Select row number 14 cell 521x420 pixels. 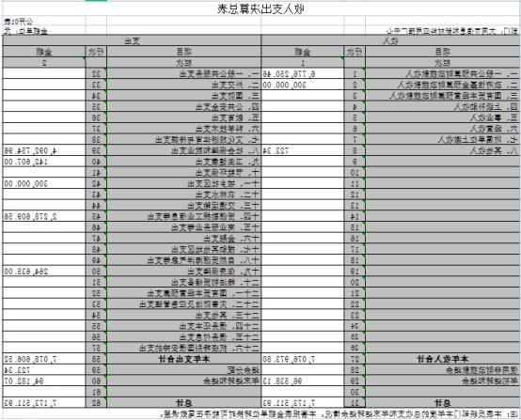(355, 216)
